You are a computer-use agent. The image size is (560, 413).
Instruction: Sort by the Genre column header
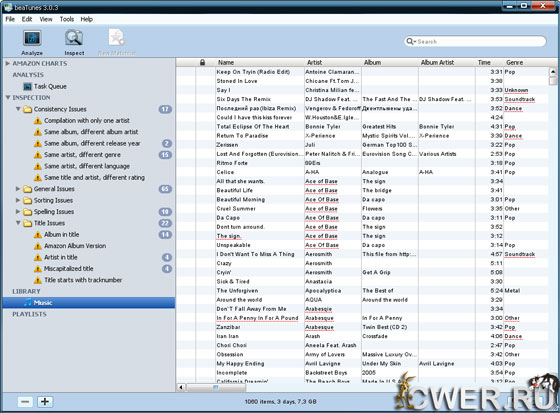click(526, 63)
